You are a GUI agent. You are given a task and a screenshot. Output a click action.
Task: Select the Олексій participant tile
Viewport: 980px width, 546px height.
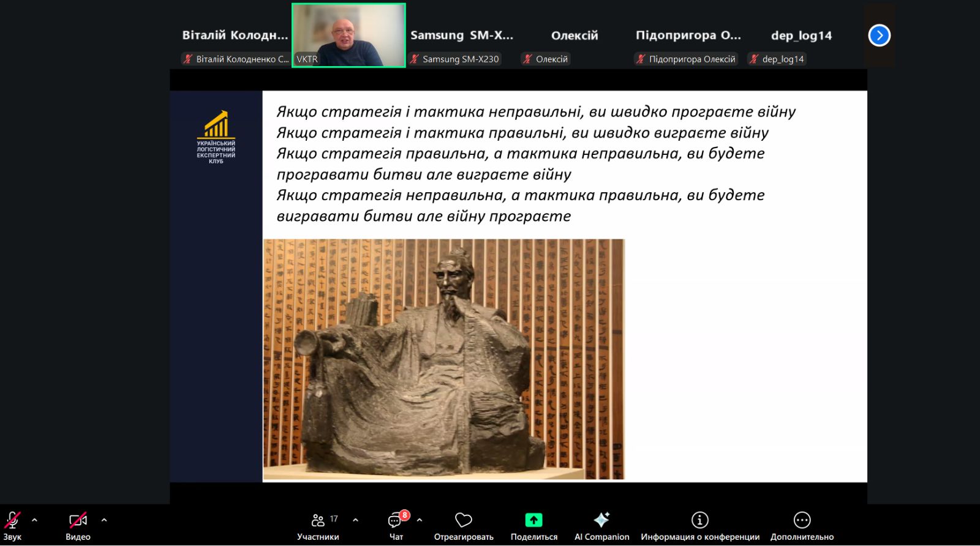click(x=575, y=36)
